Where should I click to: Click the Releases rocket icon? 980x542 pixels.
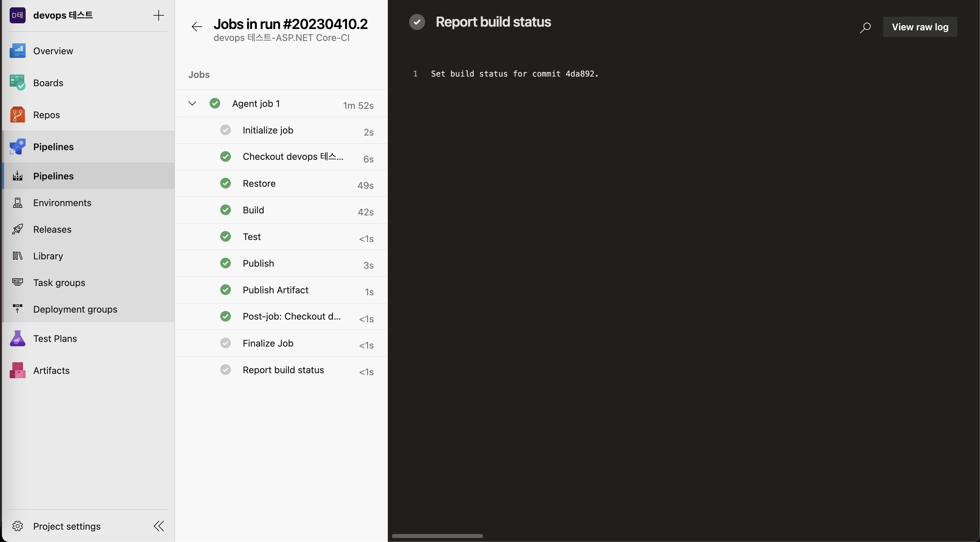[18, 229]
